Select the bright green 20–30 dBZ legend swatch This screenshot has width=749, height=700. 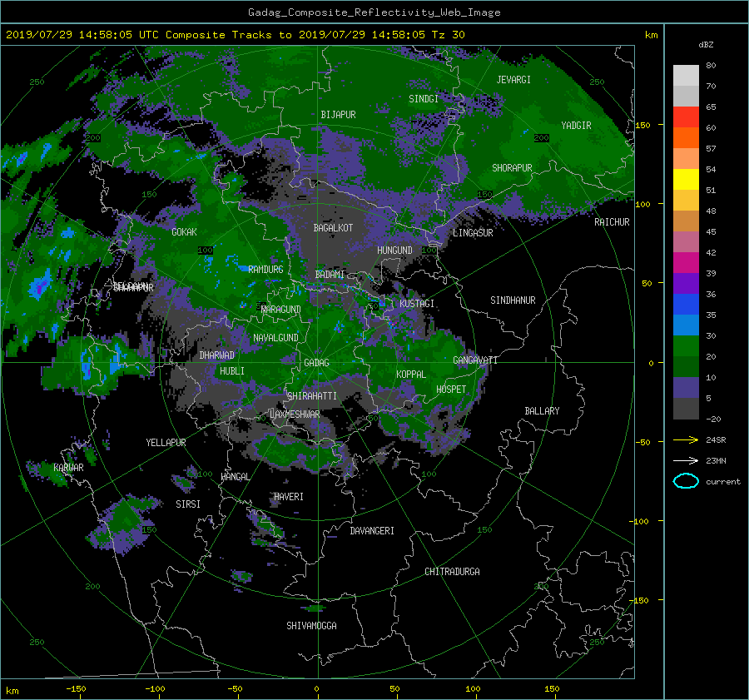[686, 345]
